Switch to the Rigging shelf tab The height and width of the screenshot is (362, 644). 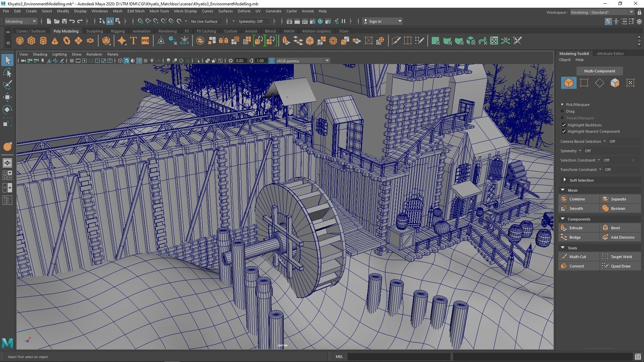[x=118, y=31]
